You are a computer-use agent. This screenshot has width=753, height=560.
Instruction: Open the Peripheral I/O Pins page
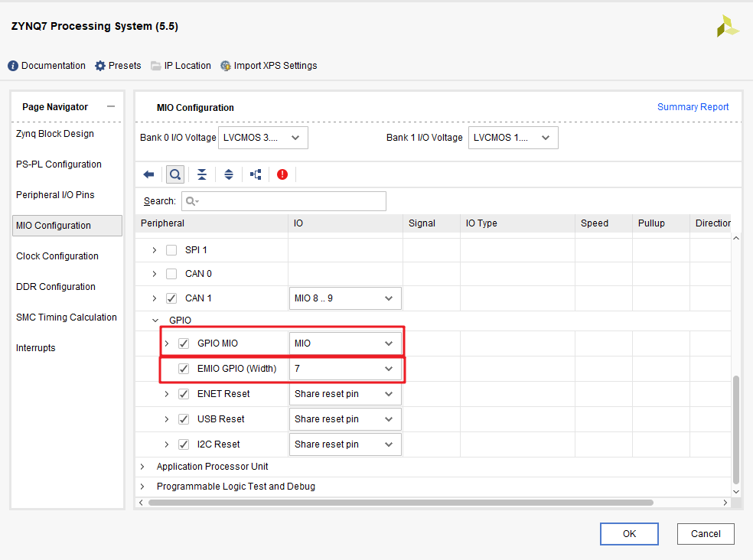[x=55, y=195]
